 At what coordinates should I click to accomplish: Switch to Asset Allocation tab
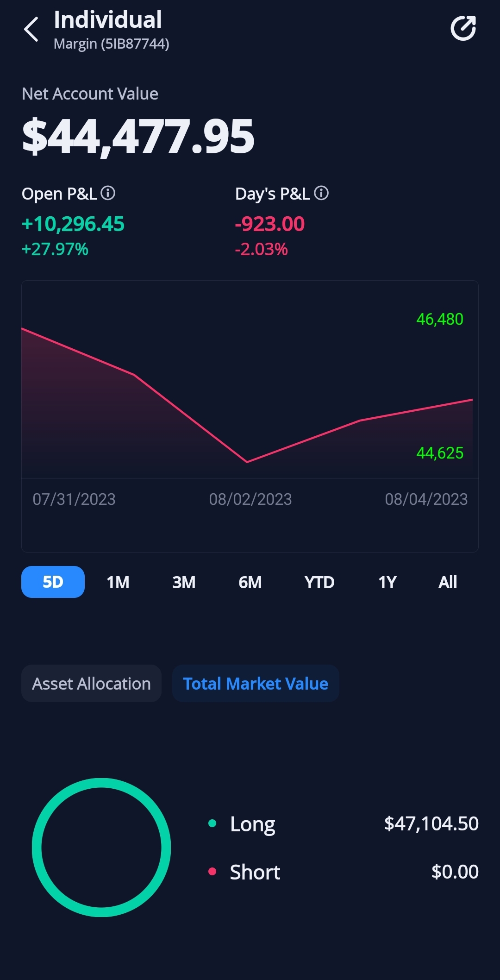point(91,684)
